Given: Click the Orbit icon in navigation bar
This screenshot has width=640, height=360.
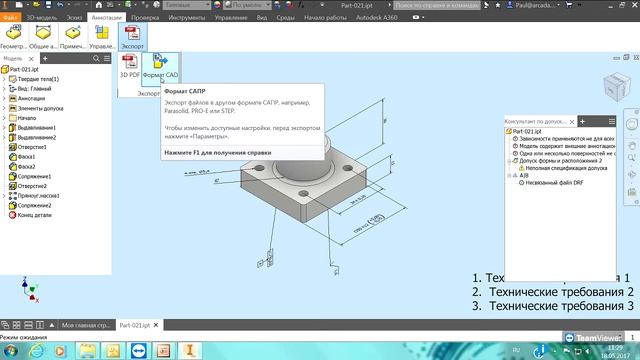Looking at the screenshot, I should point(632,175).
